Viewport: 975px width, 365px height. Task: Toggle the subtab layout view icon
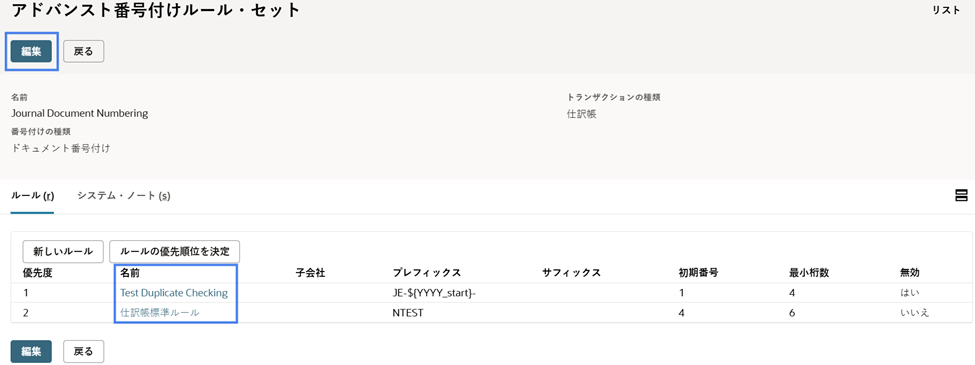(x=961, y=196)
